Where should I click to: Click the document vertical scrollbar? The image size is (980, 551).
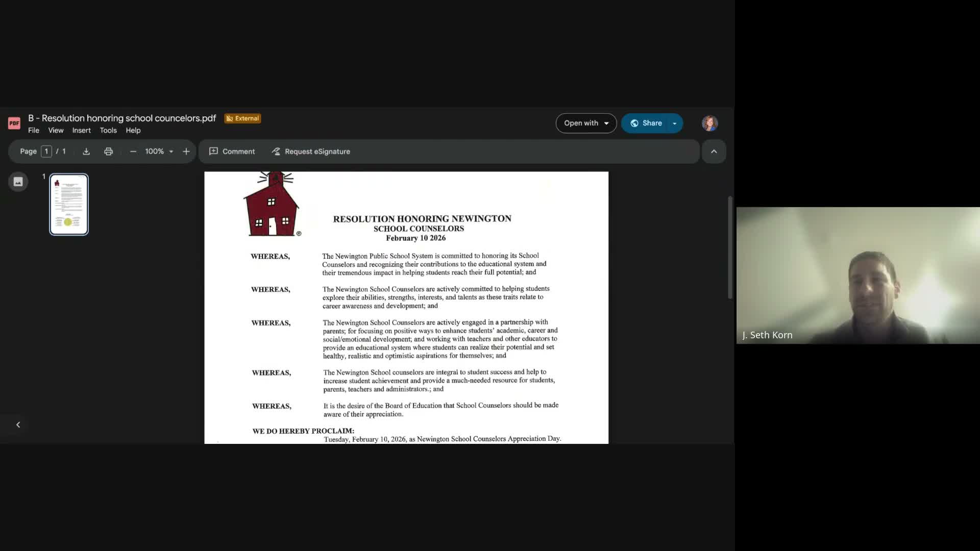pos(730,247)
